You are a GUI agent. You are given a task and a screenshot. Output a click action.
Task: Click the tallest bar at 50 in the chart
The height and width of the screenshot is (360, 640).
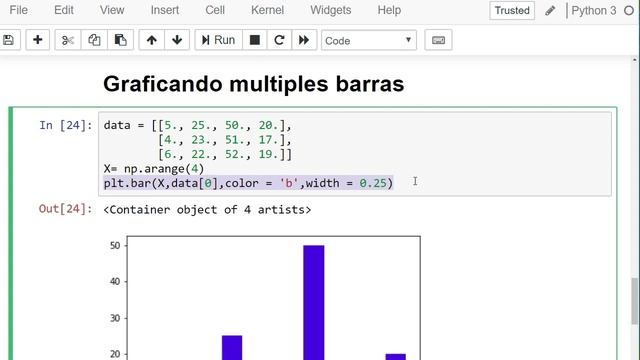point(313,302)
